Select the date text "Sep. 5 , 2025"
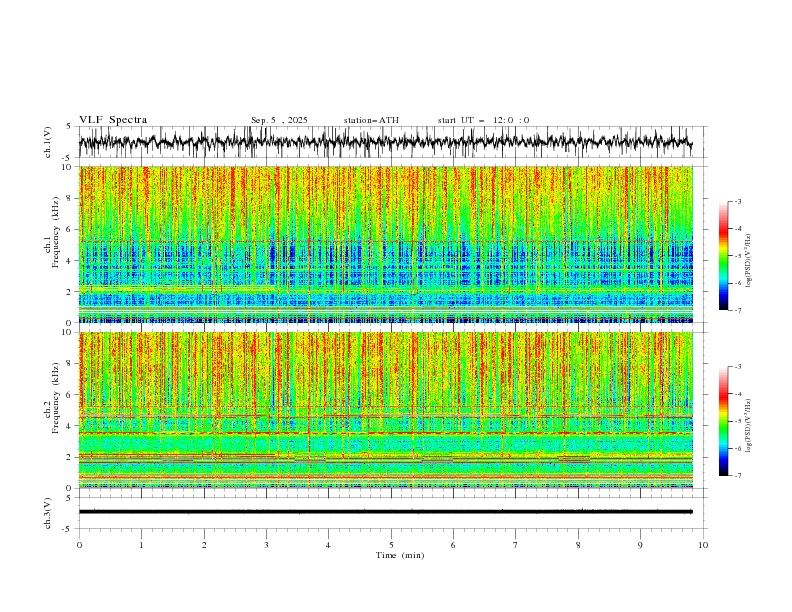Viewport: 792px width, 612px height. (x=279, y=120)
